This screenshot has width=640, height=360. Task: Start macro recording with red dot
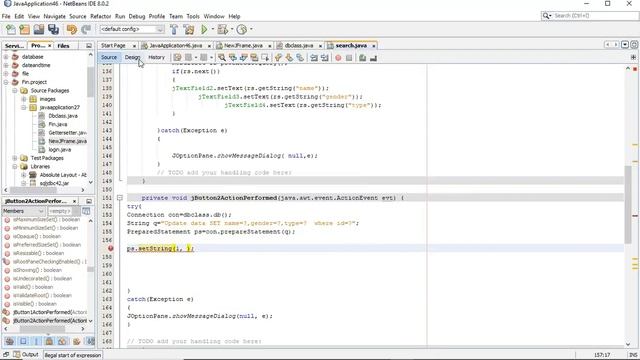tap(338, 58)
